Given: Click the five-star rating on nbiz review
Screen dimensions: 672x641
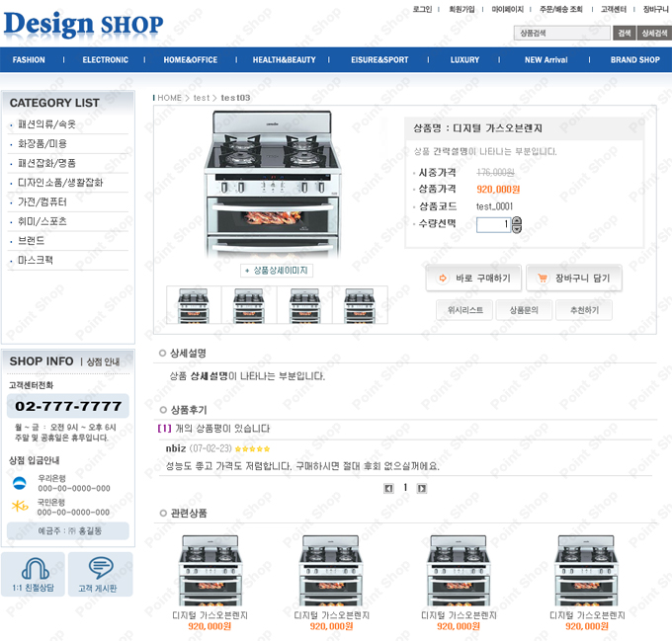Looking at the screenshot, I should (x=252, y=449).
